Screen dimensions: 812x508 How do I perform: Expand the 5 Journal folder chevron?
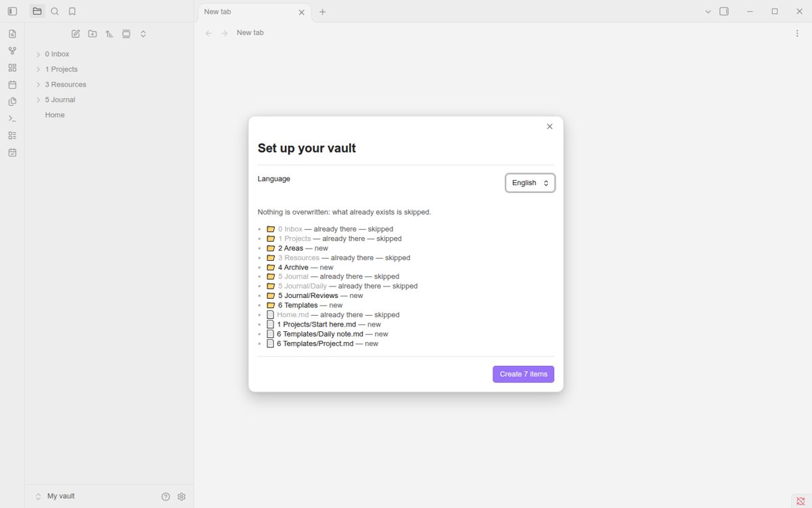pyautogui.click(x=38, y=100)
